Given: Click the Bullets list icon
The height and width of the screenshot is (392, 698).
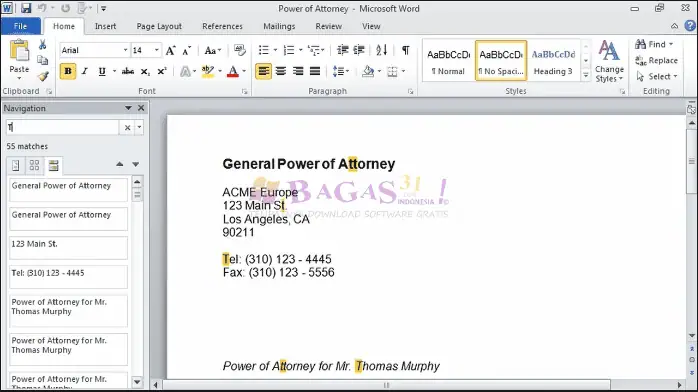Looking at the screenshot, I should pyautogui.click(x=264, y=50).
